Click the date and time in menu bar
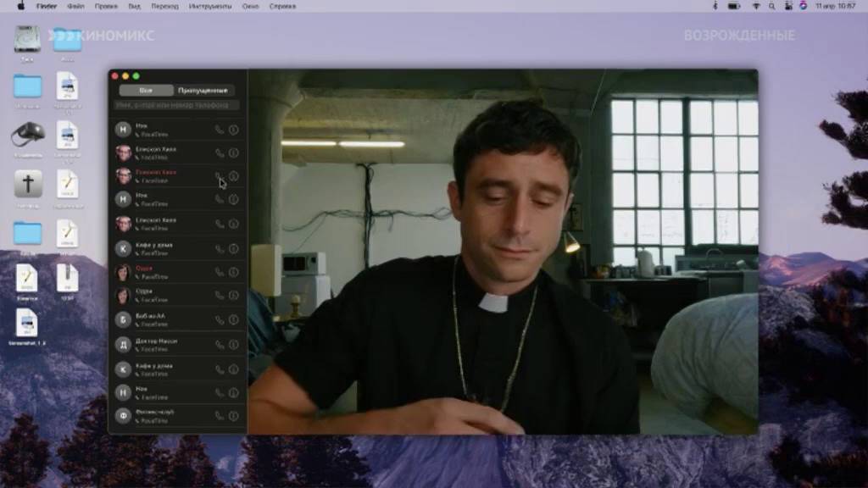868x488 pixels. pyautogui.click(x=836, y=6)
